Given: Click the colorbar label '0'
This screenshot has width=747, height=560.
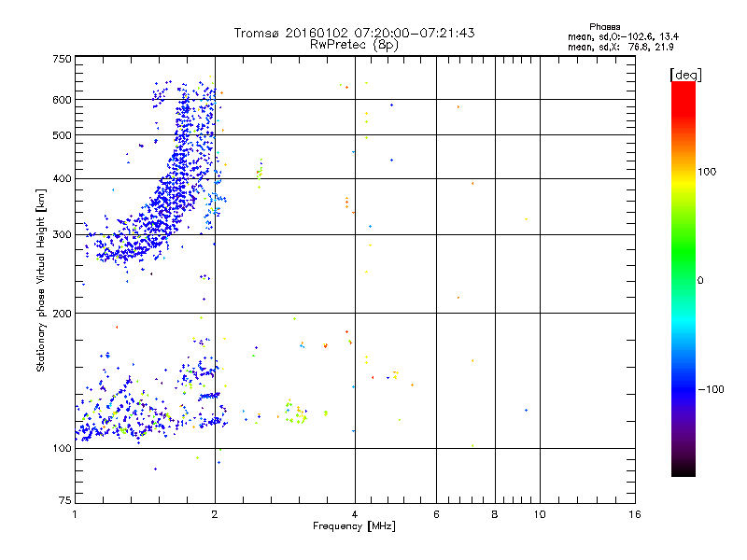Looking at the screenshot, I should coord(700,281).
